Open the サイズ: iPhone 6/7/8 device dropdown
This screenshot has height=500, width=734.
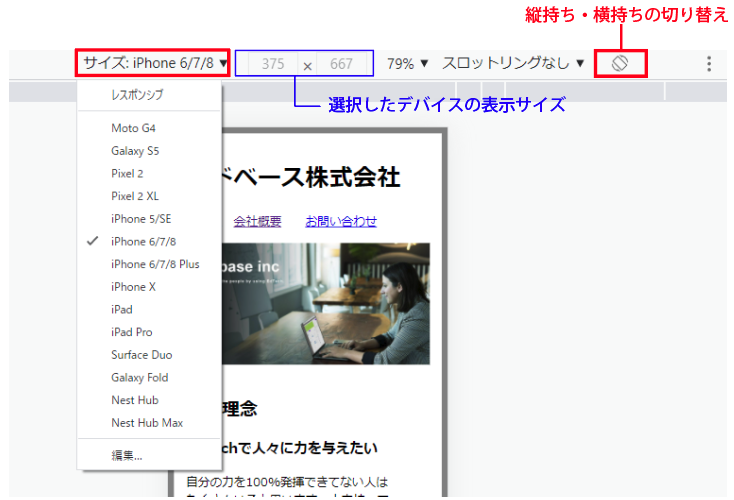tap(155, 63)
